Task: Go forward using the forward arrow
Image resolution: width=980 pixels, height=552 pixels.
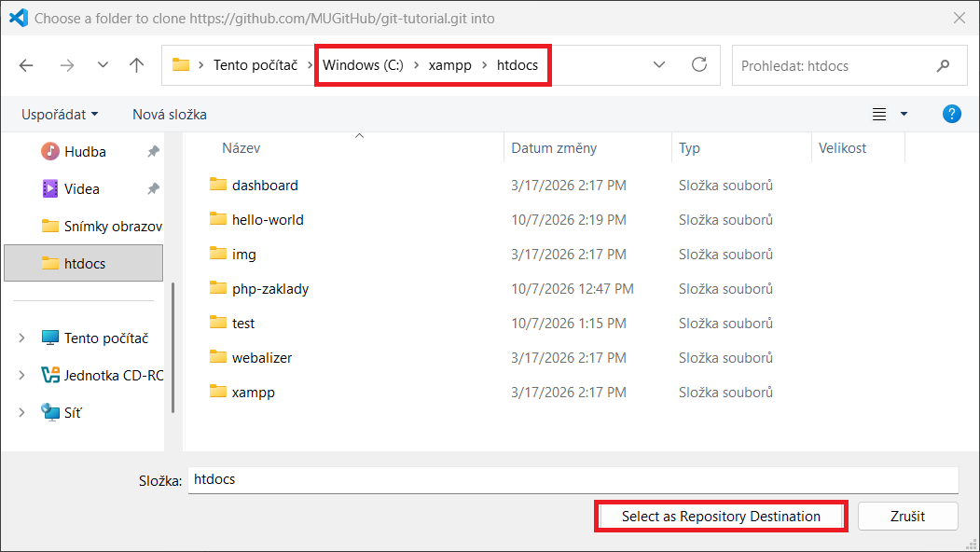Action: click(x=67, y=65)
